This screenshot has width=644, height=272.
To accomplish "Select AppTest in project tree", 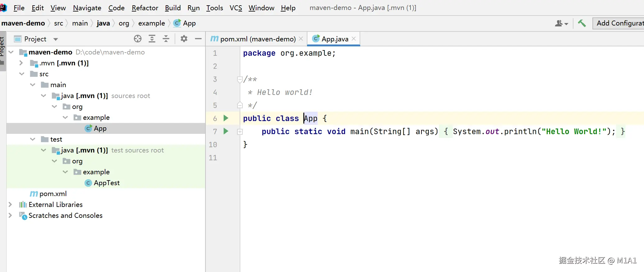I will [x=106, y=183].
